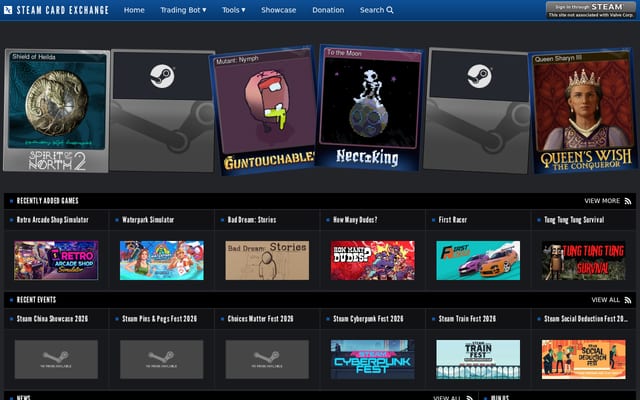The width and height of the screenshot is (640, 400).
Task: Open the Steam Train Fest 2026 link
Action: [x=467, y=319]
